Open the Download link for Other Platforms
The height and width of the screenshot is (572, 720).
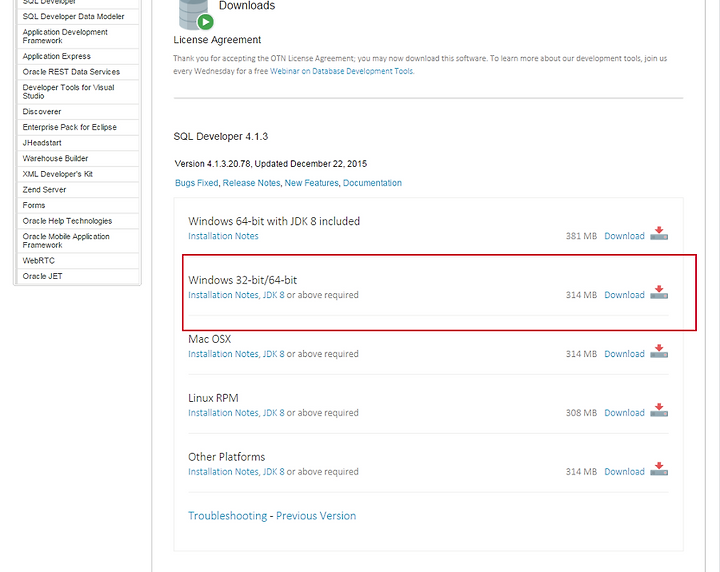pos(624,471)
